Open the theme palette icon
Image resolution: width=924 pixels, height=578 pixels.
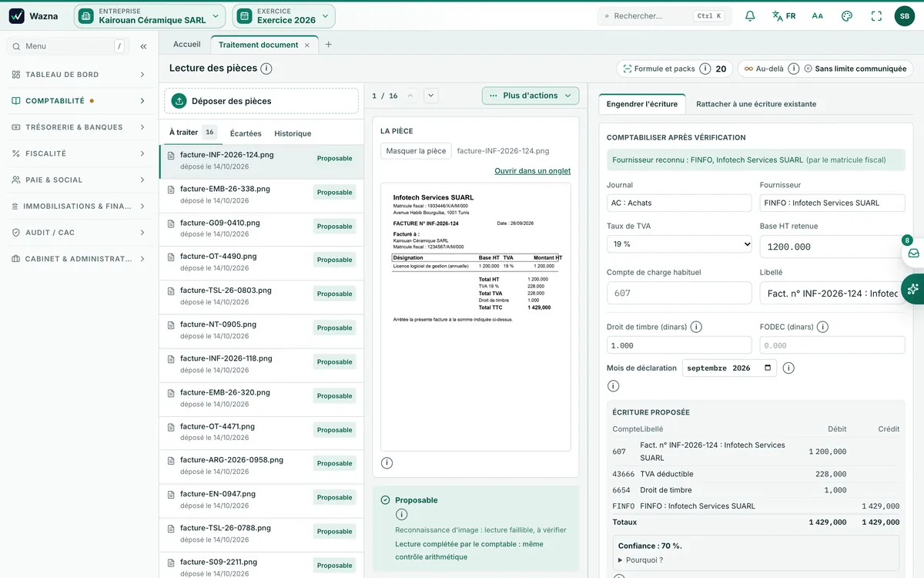point(847,15)
